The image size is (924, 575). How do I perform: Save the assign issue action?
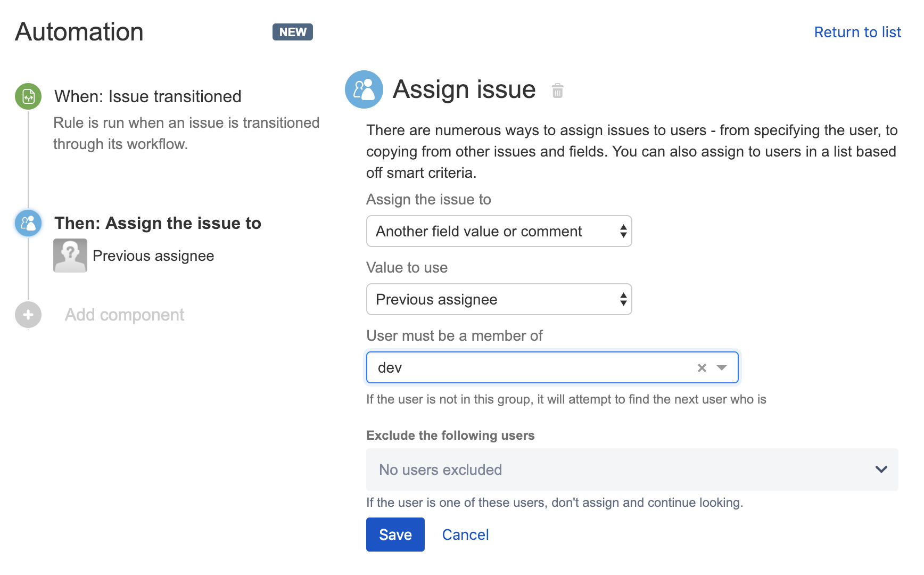[x=395, y=535]
